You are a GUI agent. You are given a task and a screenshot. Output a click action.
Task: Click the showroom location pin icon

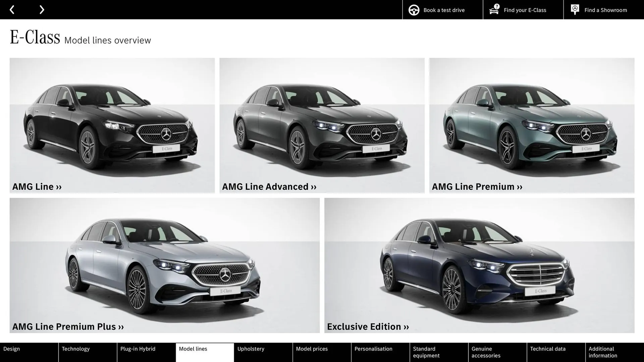tap(575, 9)
